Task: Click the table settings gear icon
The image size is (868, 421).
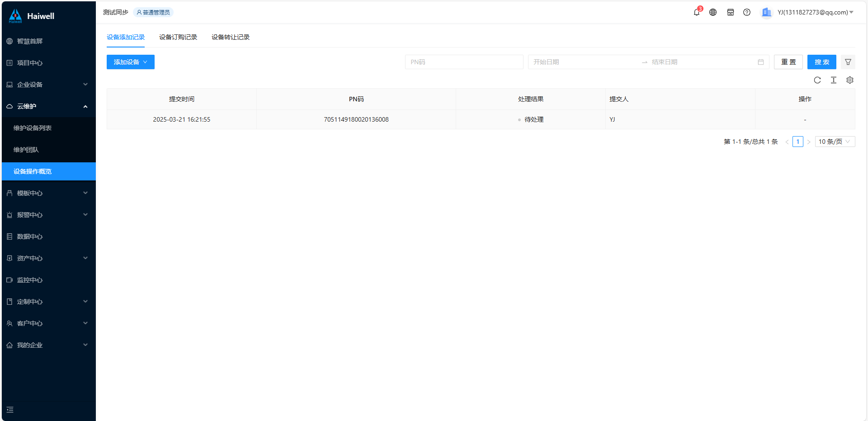Action: click(x=850, y=80)
